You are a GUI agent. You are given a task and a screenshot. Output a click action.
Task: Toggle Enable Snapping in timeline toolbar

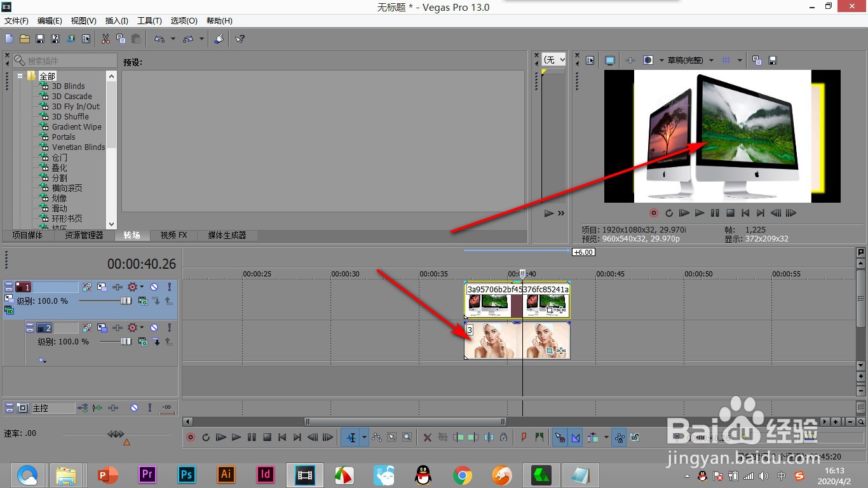coord(560,437)
